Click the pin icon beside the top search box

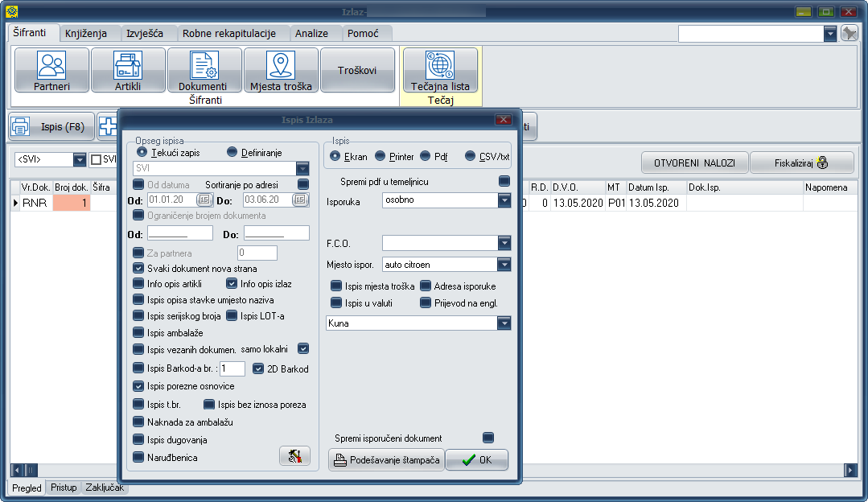point(849,33)
